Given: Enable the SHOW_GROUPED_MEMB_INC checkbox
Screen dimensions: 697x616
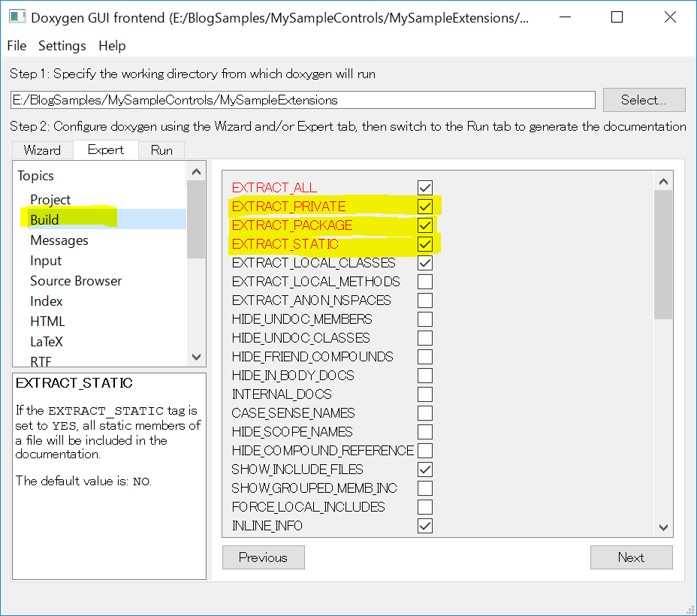Looking at the screenshot, I should 425,488.
